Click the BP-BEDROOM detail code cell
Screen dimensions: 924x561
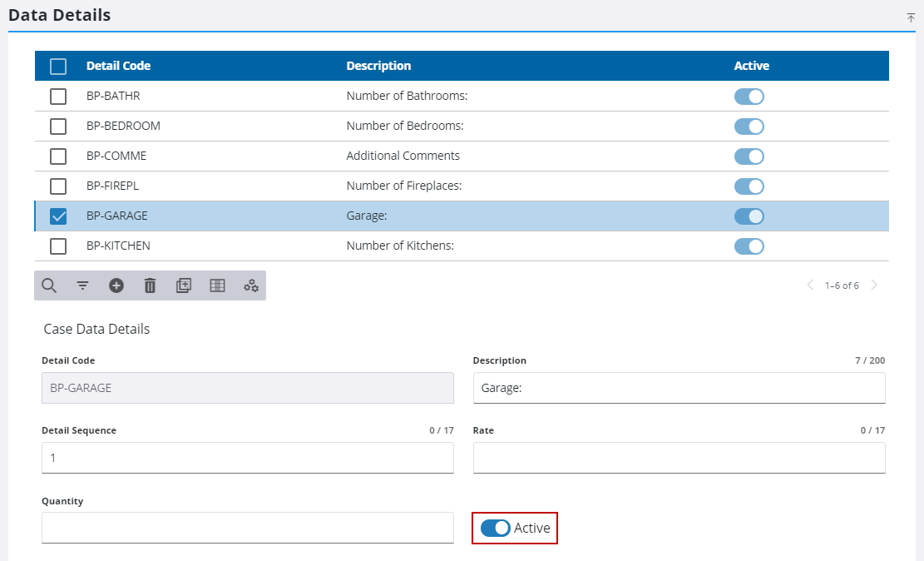click(x=123, y=126)
